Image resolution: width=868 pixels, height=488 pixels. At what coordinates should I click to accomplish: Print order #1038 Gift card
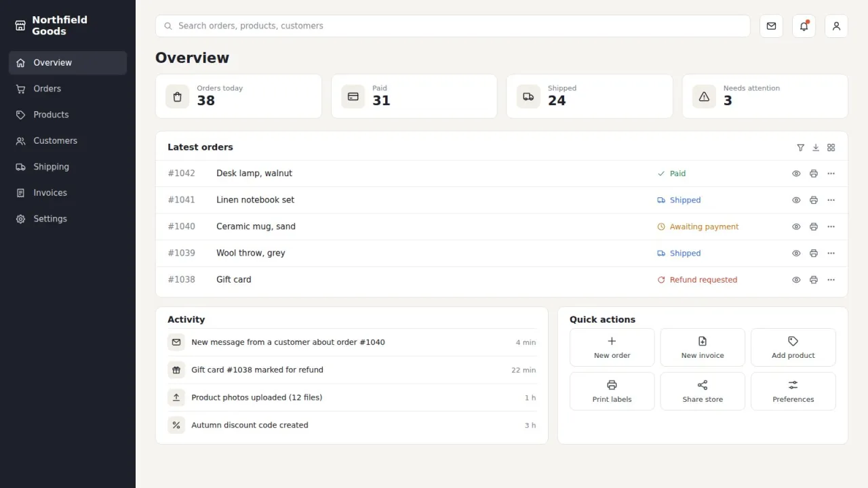pos(814,279)
